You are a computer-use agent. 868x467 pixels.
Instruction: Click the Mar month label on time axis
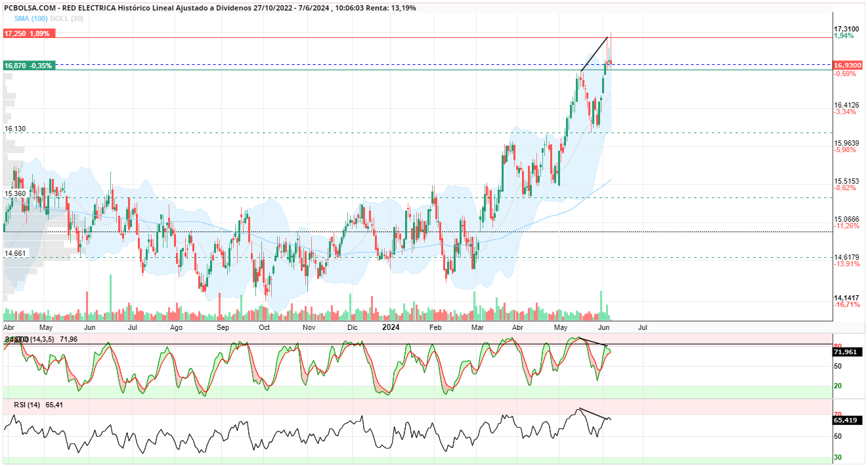tap(478, 327)
